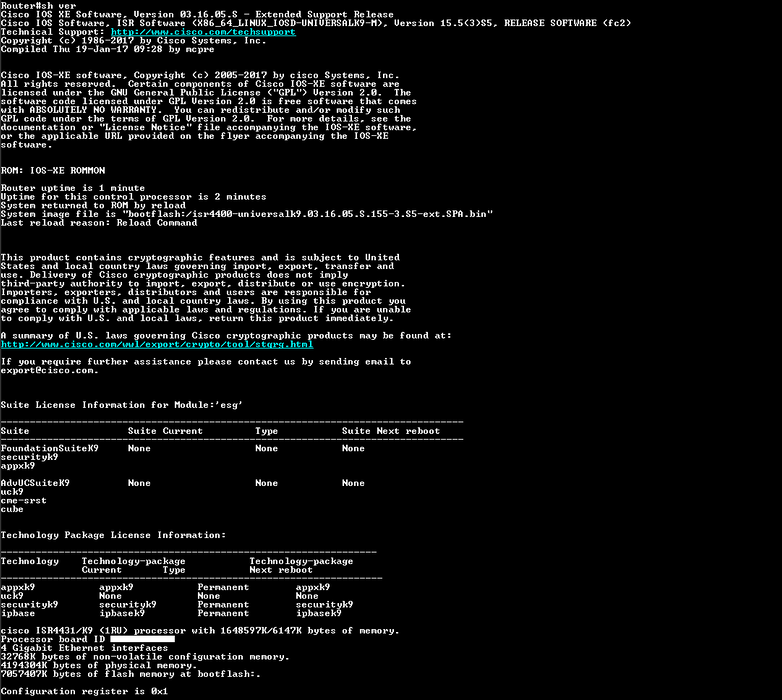Screen dimensions: 782x700
Task: Click 'Router uptime is 1 minute' line
Action: pos(73,188)
